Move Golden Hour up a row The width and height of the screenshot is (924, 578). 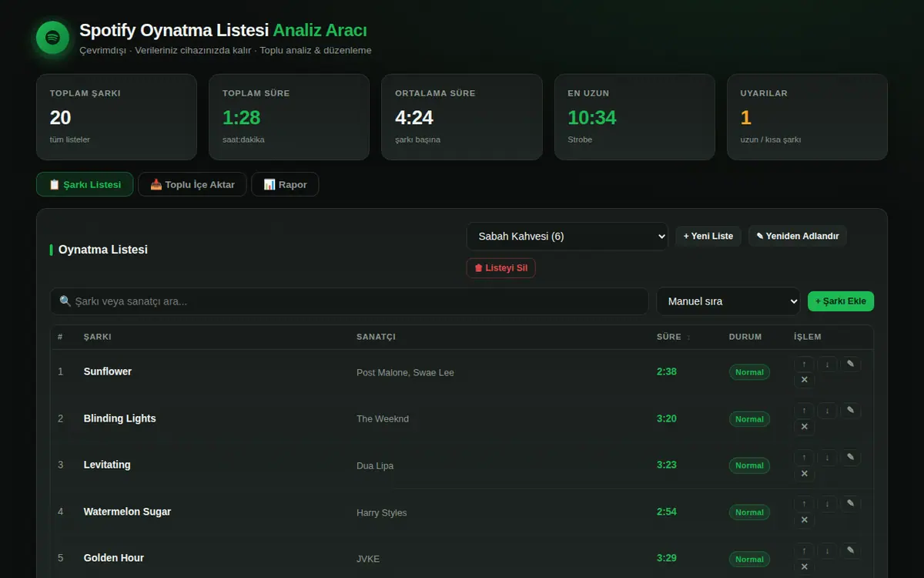[804, 550]
